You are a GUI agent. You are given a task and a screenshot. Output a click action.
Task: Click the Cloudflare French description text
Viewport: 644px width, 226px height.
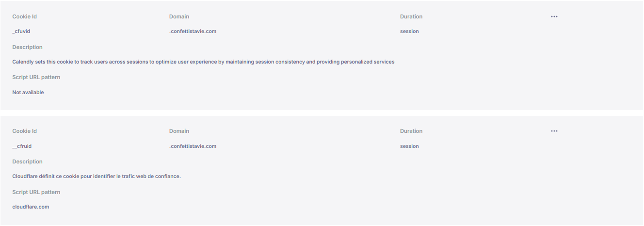(97, 176)
